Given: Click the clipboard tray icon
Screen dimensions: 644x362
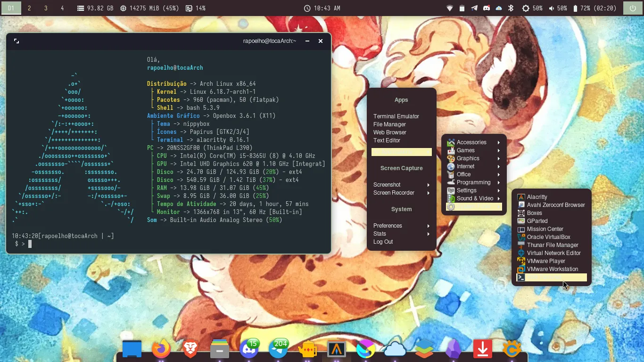Looking at the screenshot, I should coord(462,8).
